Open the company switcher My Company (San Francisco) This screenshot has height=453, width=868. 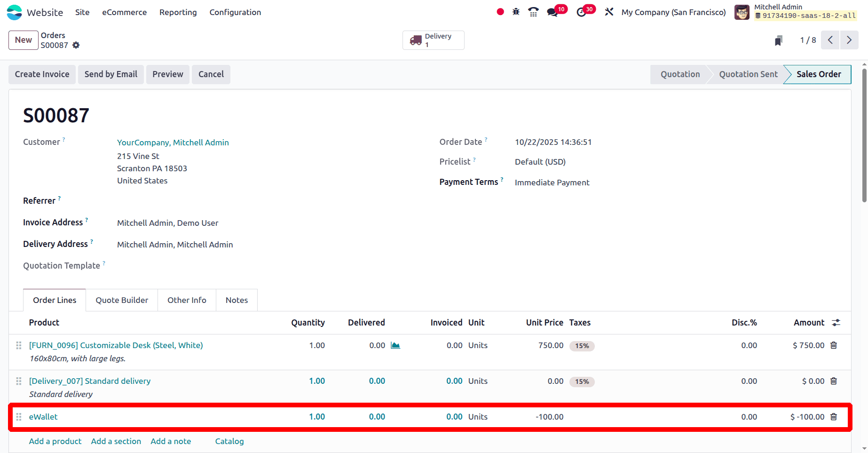pos(673,12)
